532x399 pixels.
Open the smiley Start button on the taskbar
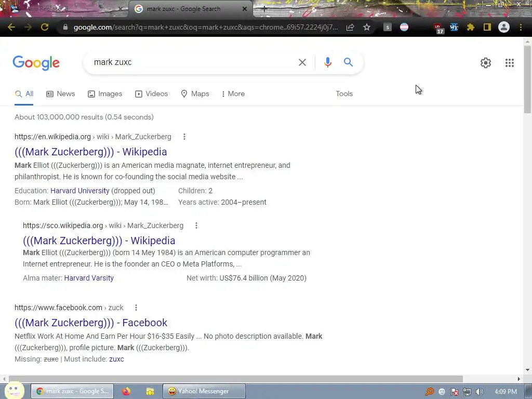coord(15,390)
